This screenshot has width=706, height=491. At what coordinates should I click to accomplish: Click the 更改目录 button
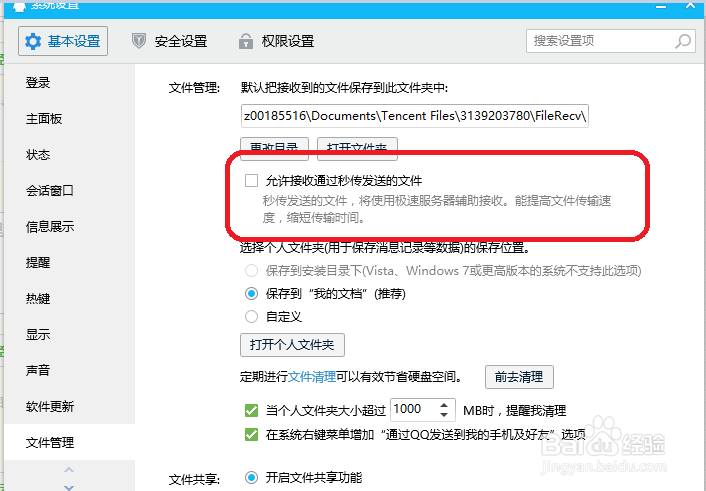pyautogui.click(x=274, y=149)
